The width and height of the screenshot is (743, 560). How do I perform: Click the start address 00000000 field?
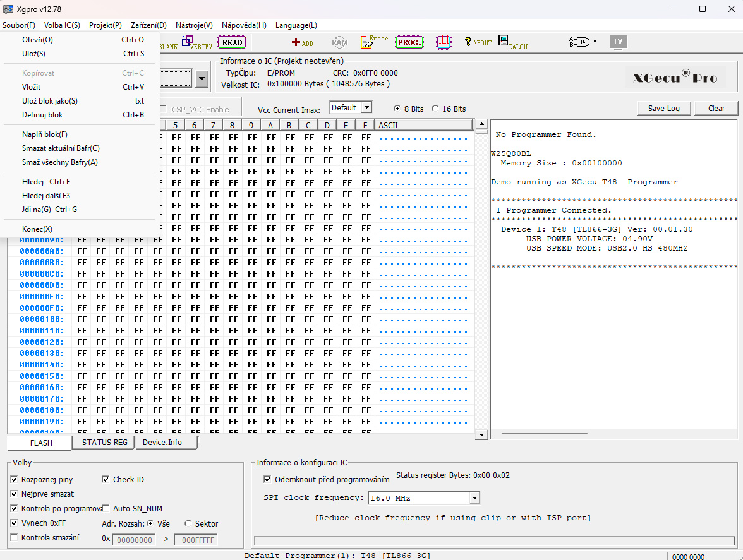click(134, 540)
